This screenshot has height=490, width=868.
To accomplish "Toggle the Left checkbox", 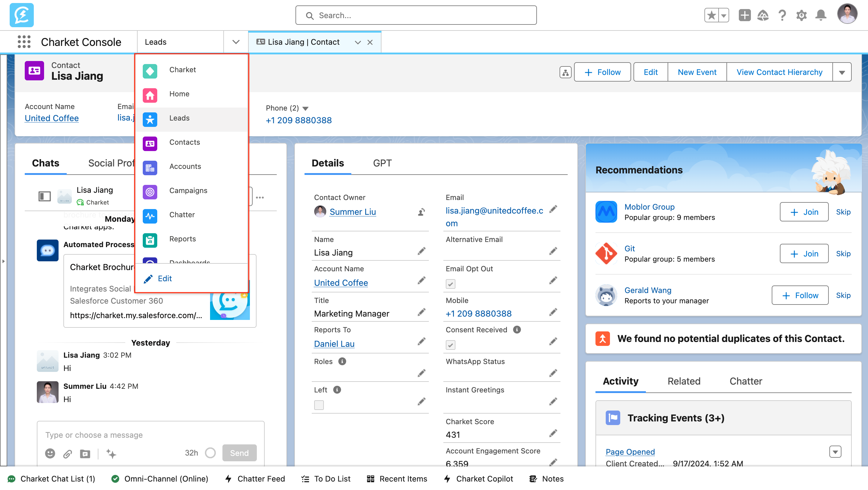I will click(319, 405).
